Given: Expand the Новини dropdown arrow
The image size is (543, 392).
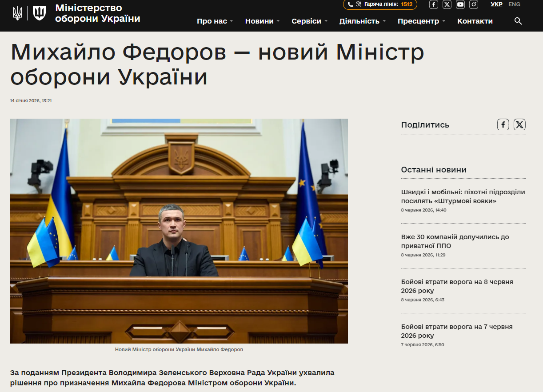Looking at the screenshot, I should click(x=278, y=21).
